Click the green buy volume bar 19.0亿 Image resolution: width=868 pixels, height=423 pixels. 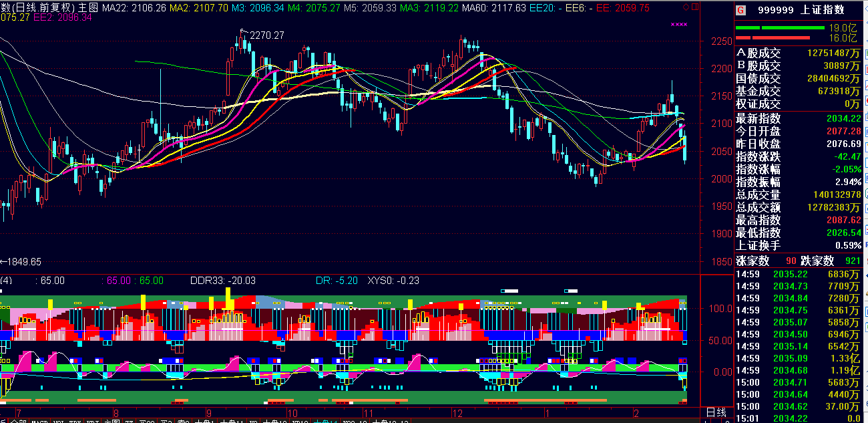tap(780, 28)
